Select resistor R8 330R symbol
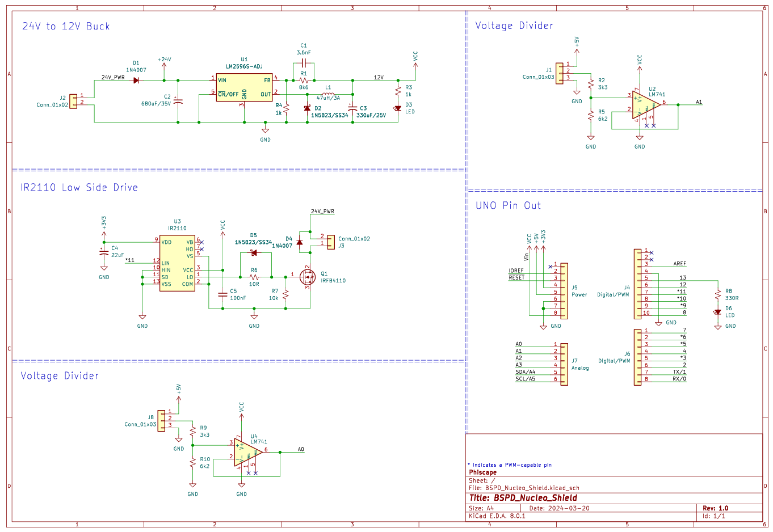This screenshot has width=773, height=532. pyautogui.click(x=718, y=294)
